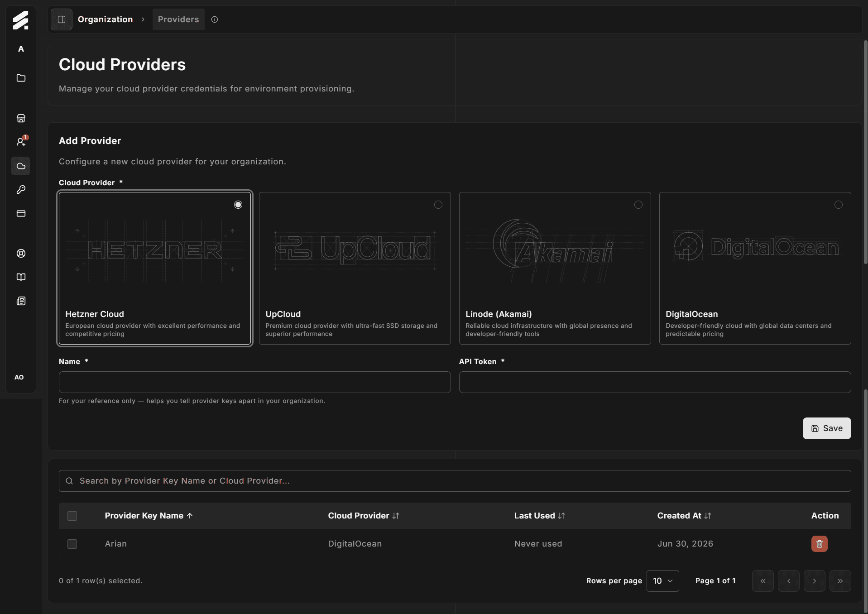868x614 pixels.
Task: Select the Hetzner Cloud radio button
Action: 238,205
